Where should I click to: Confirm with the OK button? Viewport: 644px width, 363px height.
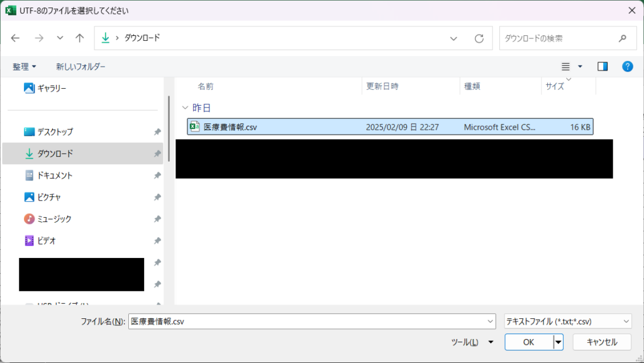pos(528,342)
